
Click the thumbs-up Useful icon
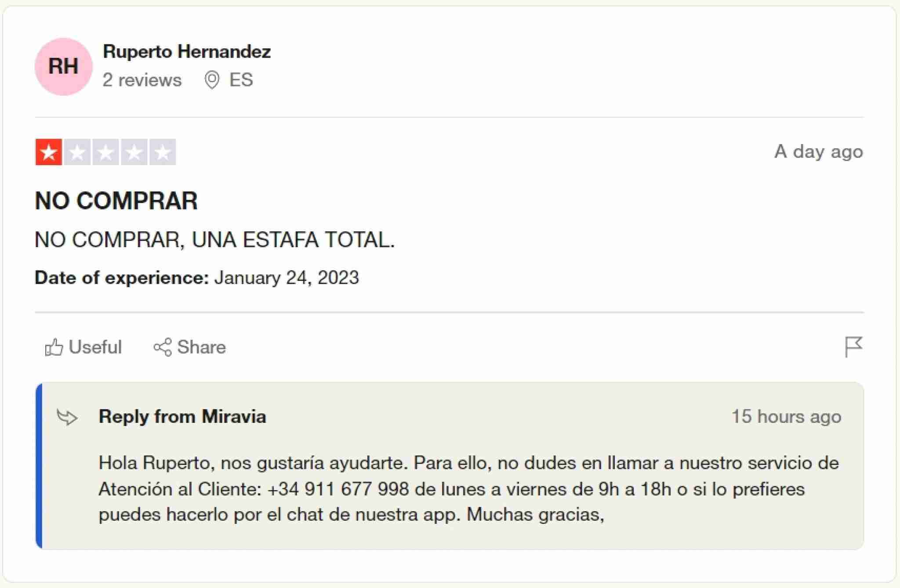[54, 347]
